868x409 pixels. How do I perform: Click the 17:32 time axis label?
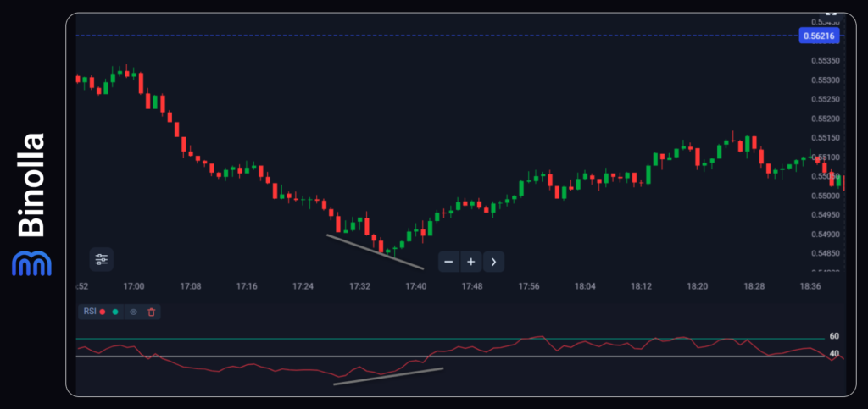(359, 286)
